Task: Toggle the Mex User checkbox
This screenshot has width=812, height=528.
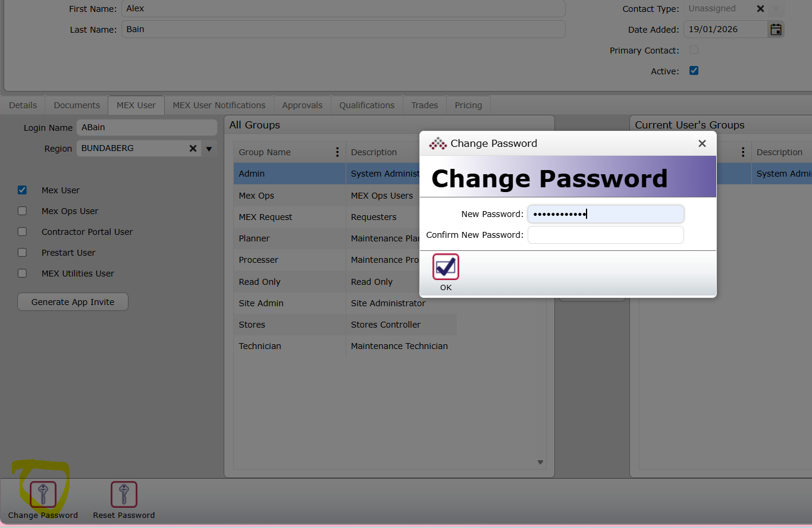Action: click(x=23, y=190)
